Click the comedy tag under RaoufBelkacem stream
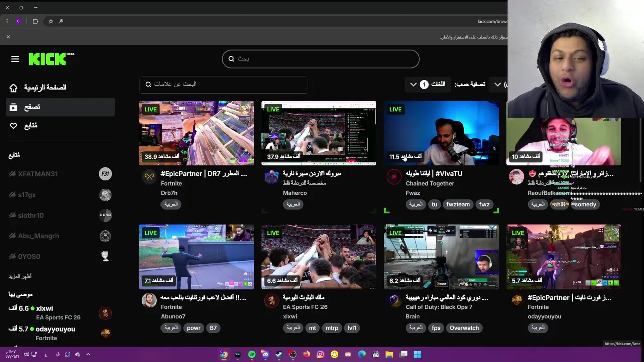 585,204
